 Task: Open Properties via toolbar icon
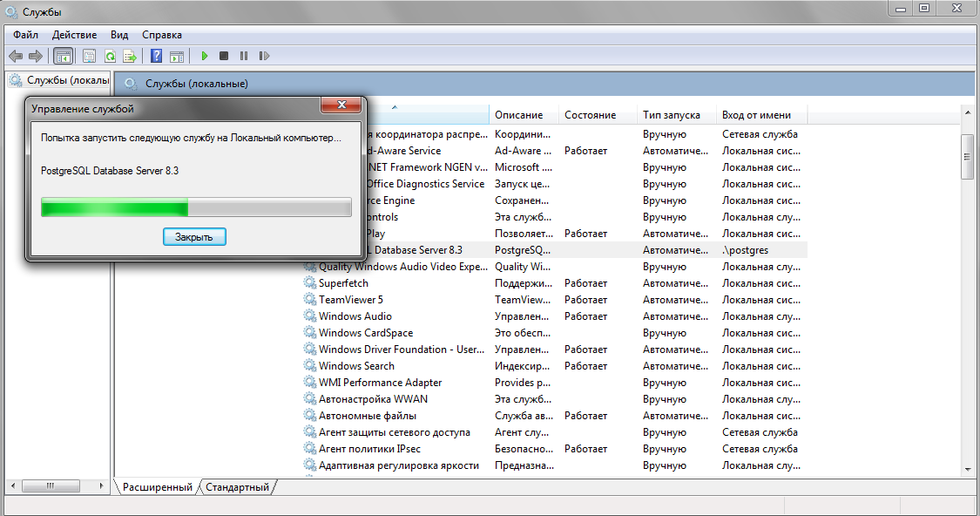pos(89,56)
